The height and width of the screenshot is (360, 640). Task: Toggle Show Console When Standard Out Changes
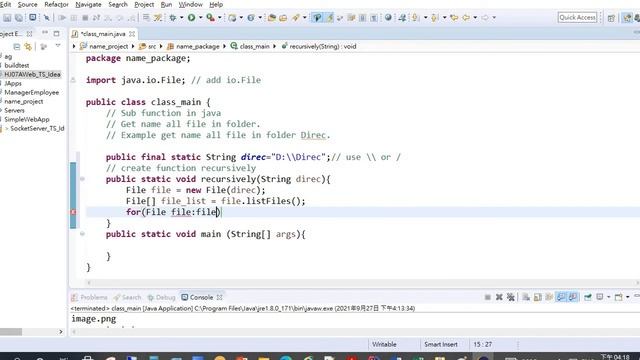tap(561, 297)
